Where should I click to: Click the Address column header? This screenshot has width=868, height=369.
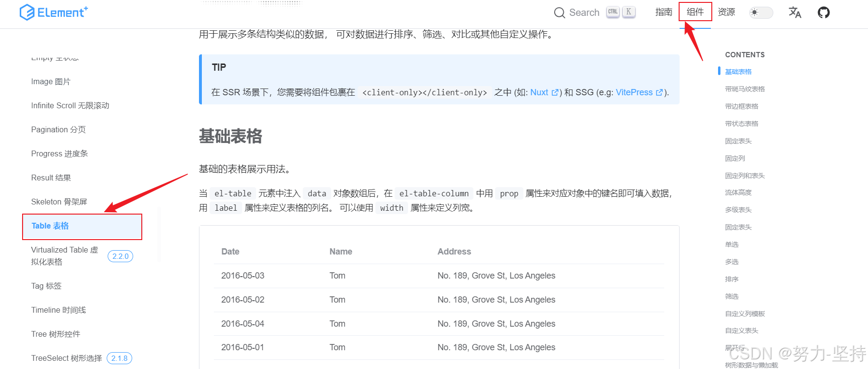pos(454,252)
